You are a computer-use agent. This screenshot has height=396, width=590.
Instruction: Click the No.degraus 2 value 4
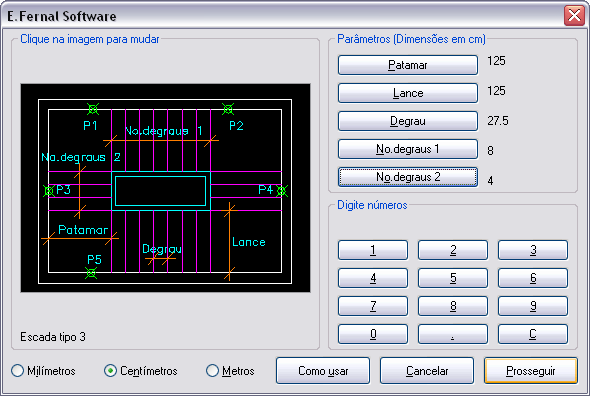point(490,181)
